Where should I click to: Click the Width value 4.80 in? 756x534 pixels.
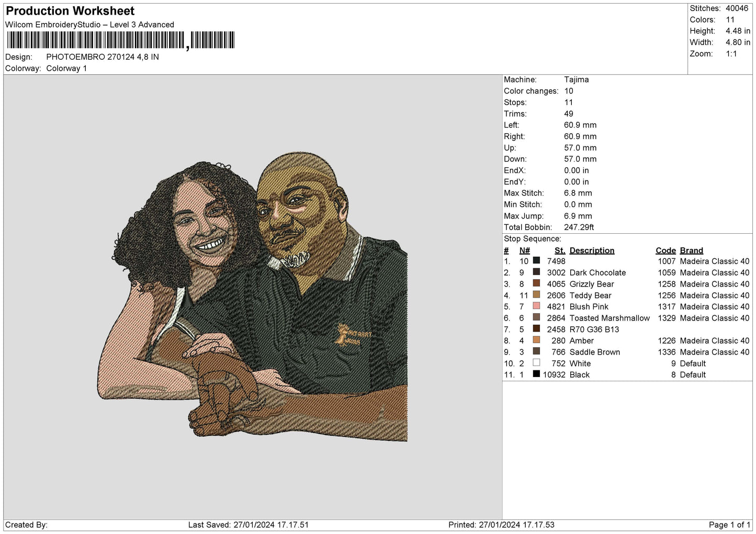click(738, 42)
